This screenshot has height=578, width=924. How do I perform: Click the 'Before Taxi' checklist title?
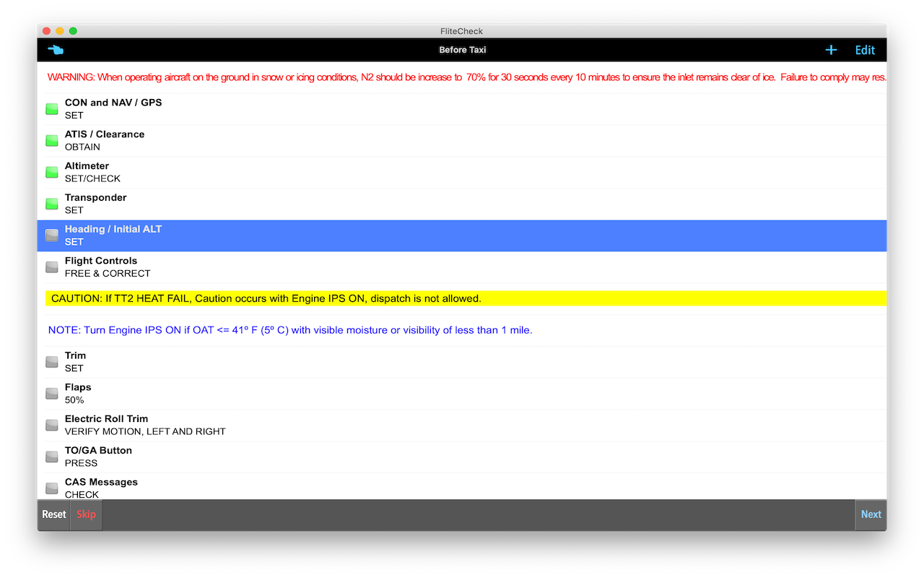tap(463, 50)
